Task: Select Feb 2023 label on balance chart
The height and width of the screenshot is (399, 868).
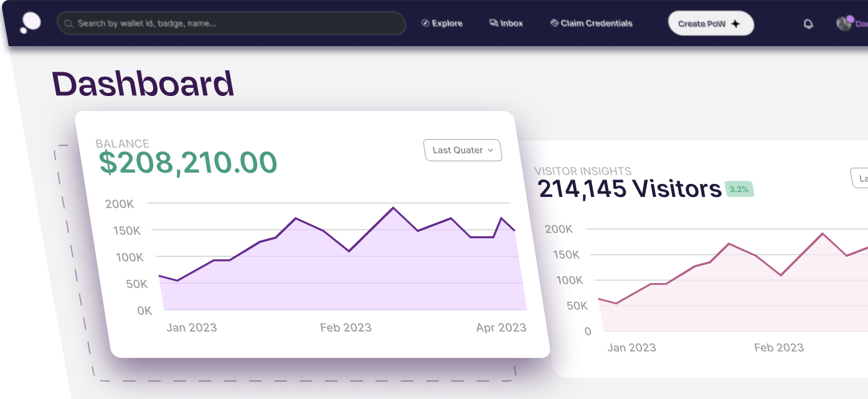Action: point(346,327)
